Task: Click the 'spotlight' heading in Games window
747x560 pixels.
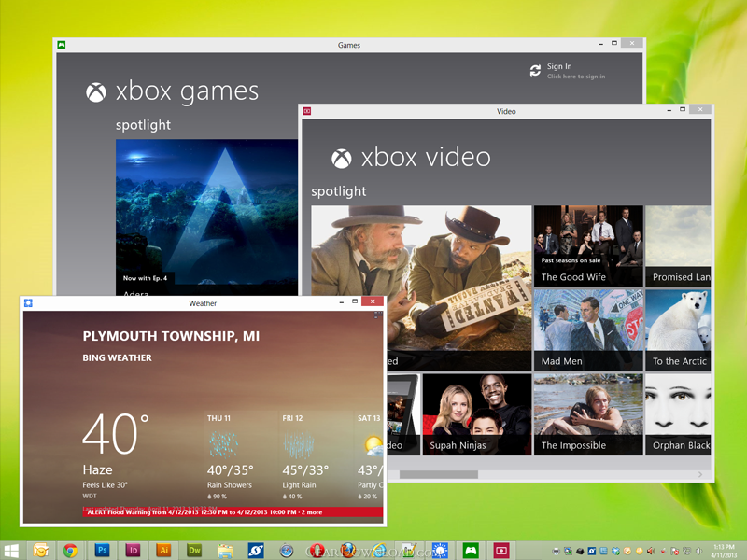Action: [143, 125]
